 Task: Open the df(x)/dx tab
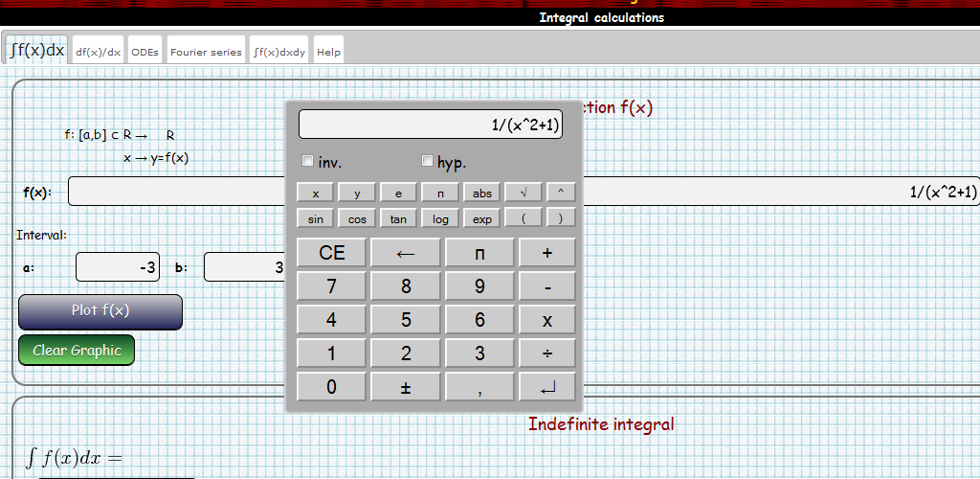[x=99, y=52]
